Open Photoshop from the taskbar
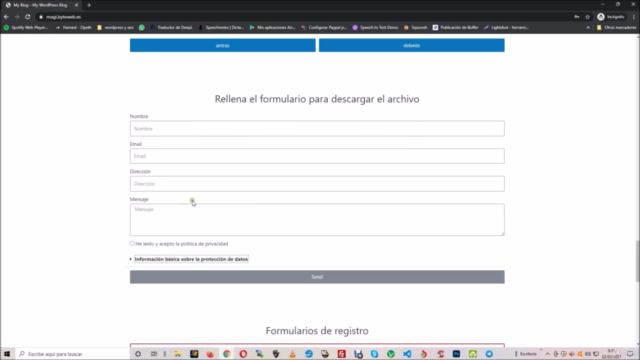This screenshot has height=360, width=640. click(x=456, y=354)
